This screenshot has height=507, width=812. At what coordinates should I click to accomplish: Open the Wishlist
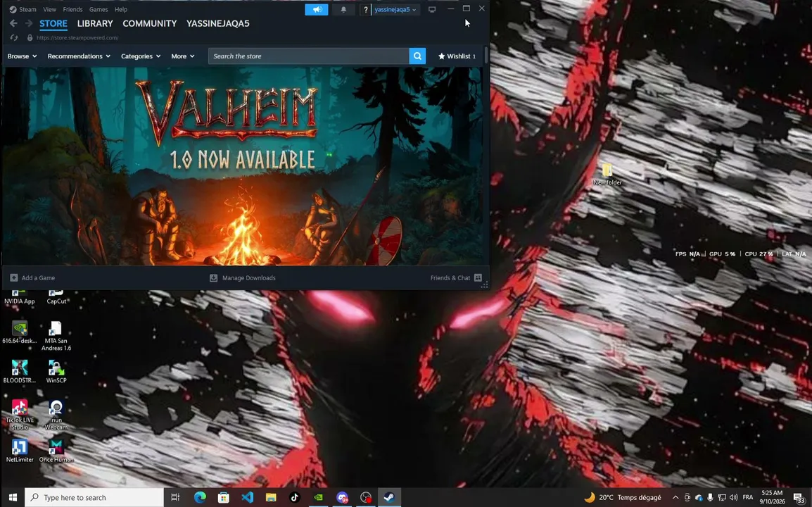(x=457, y=56)
